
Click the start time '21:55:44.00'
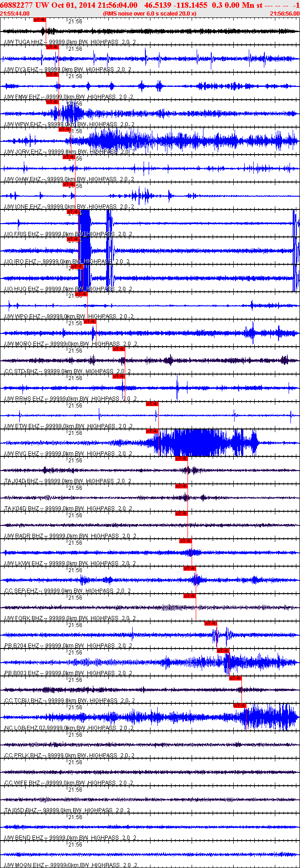pos(15,13)
